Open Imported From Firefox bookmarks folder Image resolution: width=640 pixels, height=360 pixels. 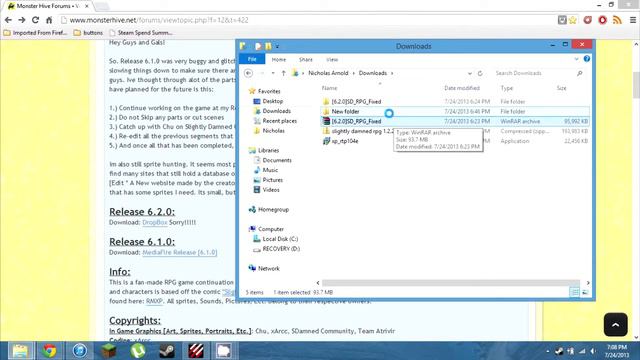click(36, 33)
